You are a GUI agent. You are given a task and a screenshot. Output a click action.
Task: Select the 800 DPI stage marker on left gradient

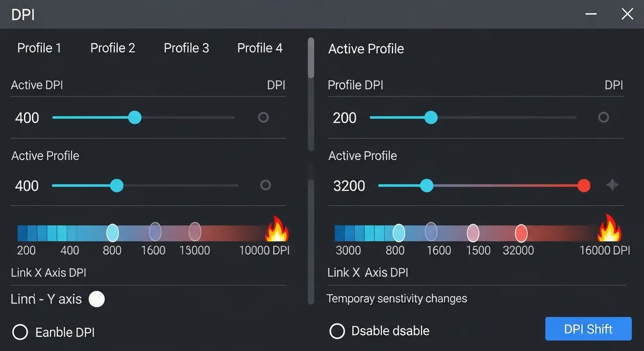click(x=113, y=233)
